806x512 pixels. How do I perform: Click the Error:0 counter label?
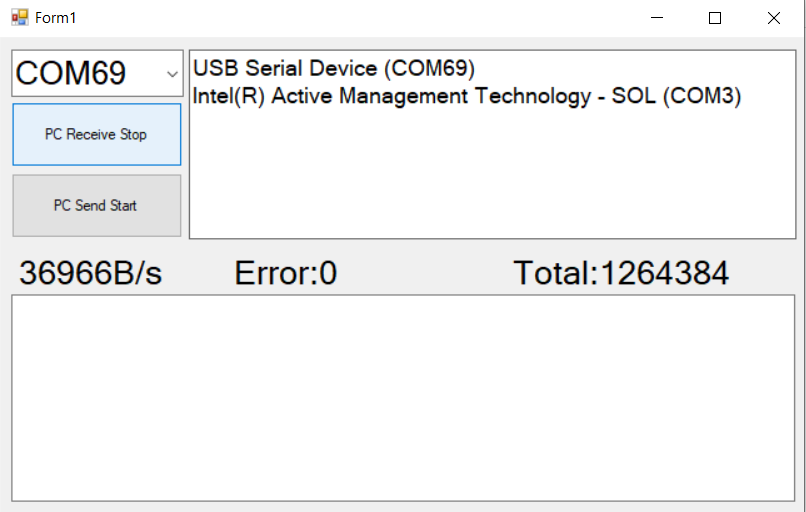[286, 272]
